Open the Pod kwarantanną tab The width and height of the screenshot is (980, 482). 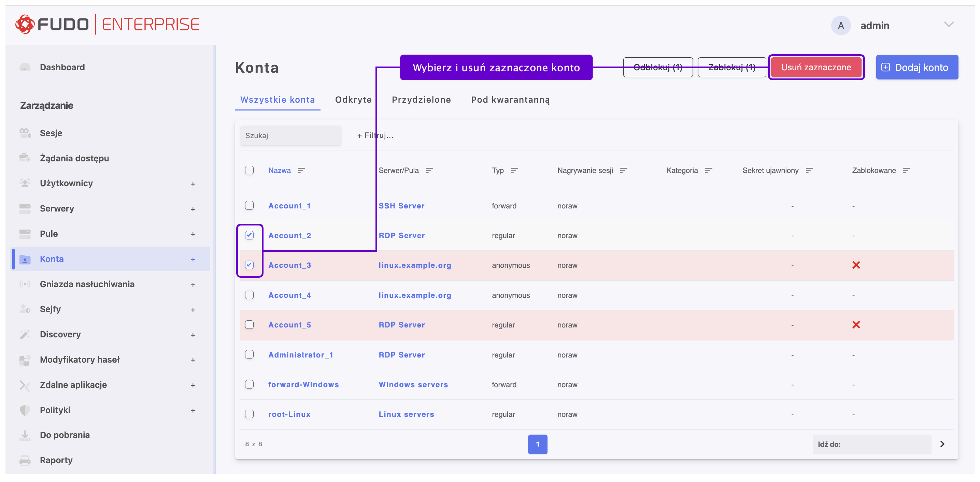pyautogui.click(x=510, y=100)
